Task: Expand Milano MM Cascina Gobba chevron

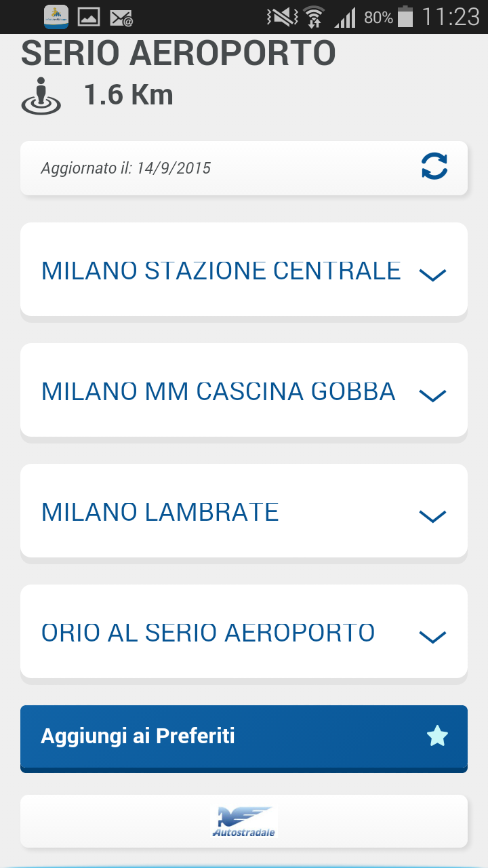Action: tap(432, 395)
